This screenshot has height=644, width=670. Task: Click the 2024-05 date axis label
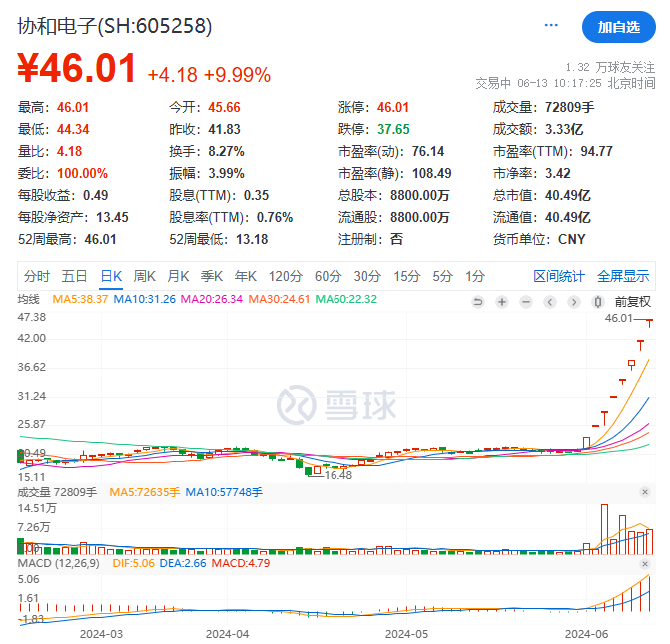click(x=406, y=635)
